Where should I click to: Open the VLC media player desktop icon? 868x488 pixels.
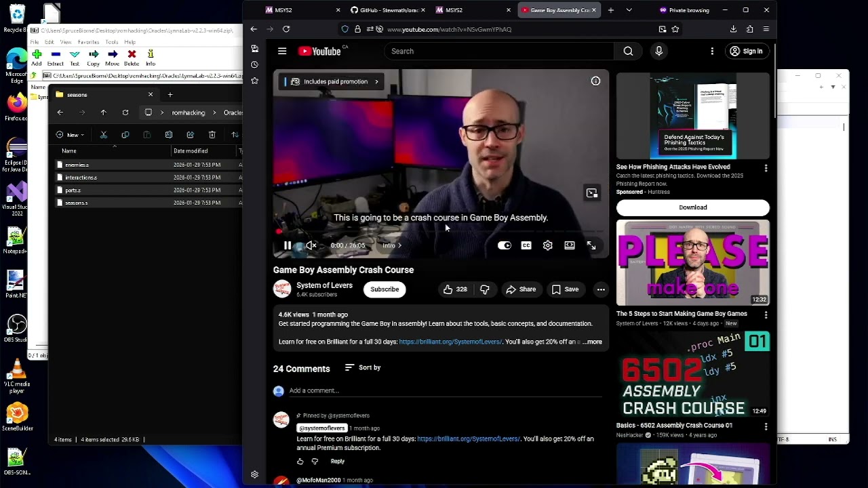[17, 376]
